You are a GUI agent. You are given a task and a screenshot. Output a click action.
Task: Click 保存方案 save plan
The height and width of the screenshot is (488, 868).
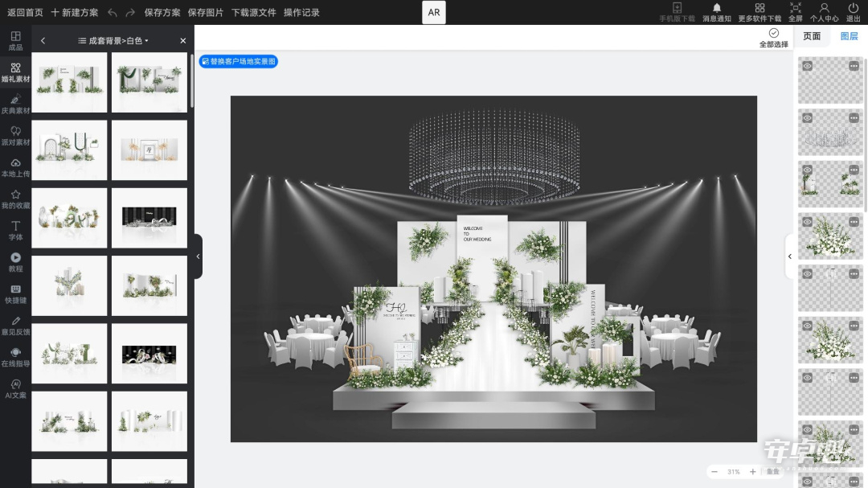(162, 12)
